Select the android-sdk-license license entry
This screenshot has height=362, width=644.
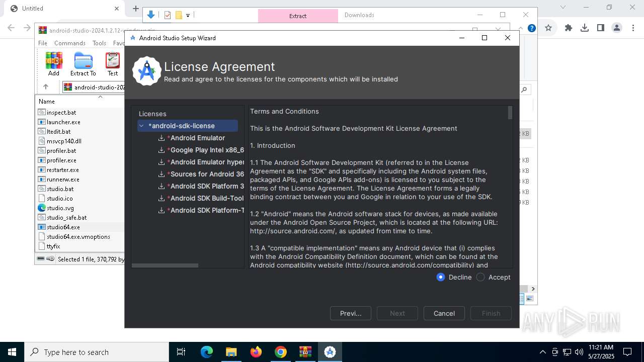coord(188,126)
